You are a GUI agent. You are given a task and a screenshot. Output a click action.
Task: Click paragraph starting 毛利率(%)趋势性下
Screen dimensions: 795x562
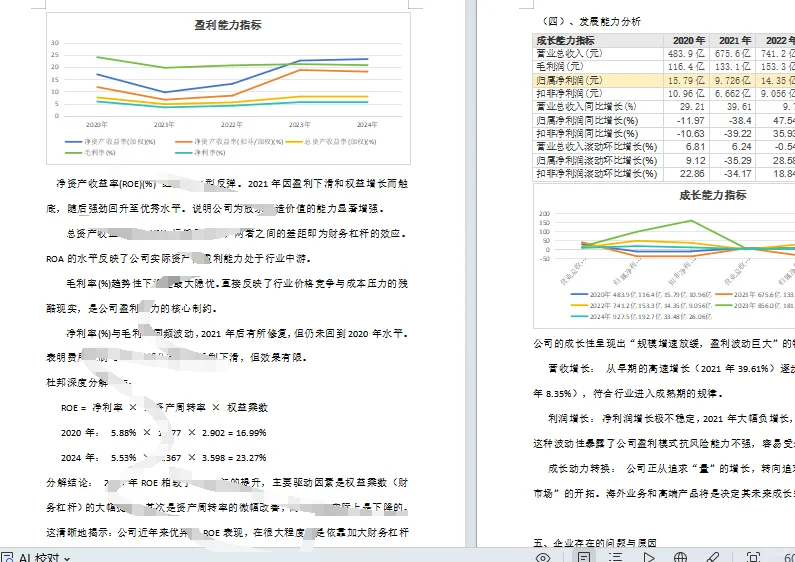click(227, 296)
